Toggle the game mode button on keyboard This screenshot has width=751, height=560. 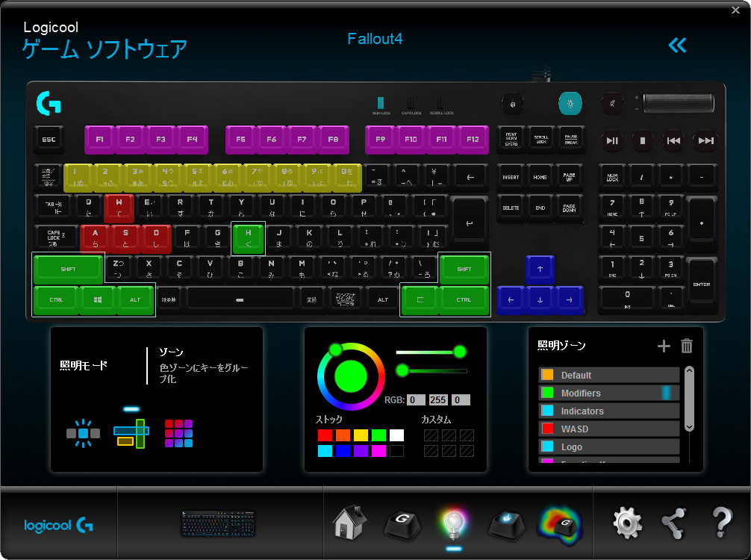tap(512, 104)
